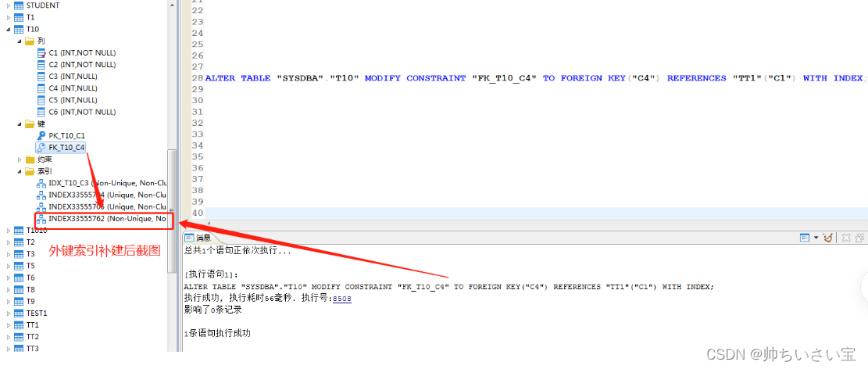The width and height of the screenshot is (868, 369).
Task: Click the C2 column icon
Action: [41, 65]
